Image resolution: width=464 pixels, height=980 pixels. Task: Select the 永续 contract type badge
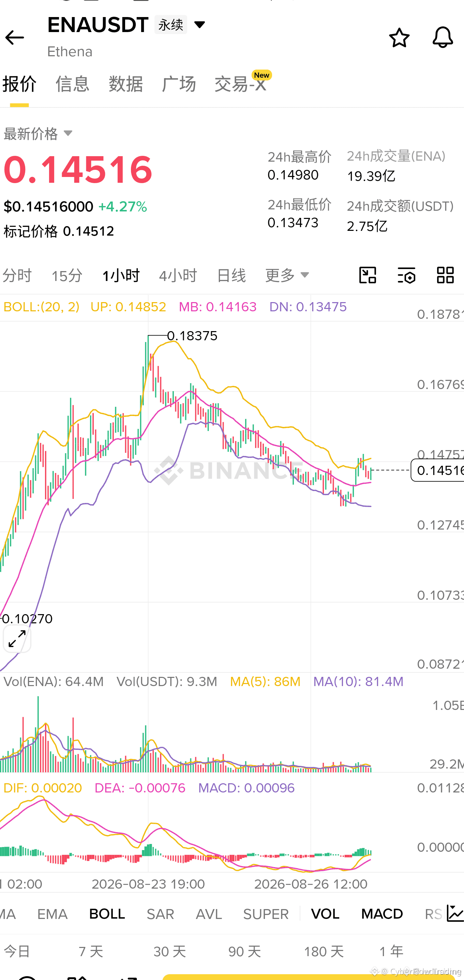171,25
